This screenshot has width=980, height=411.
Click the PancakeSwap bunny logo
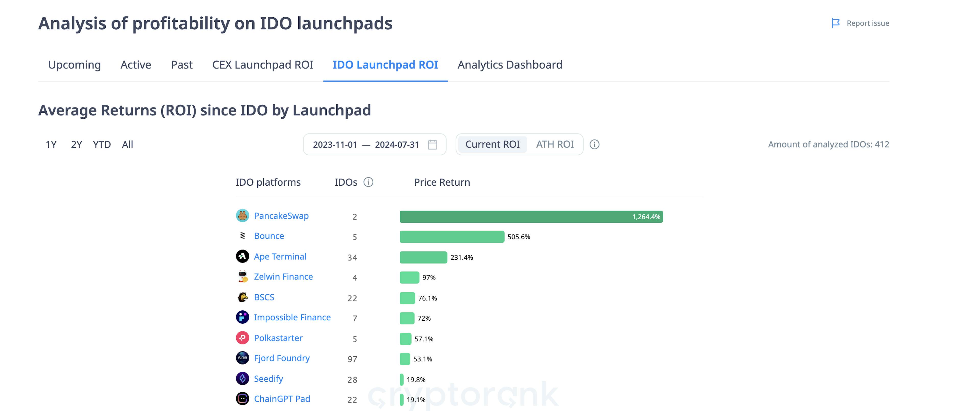pyautogui.click(x=242, y=216)
